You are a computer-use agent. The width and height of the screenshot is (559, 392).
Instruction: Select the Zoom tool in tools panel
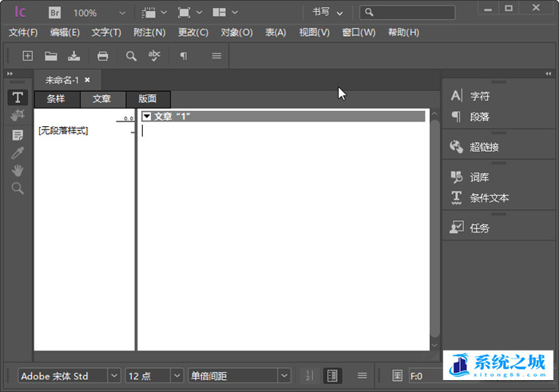(x=18, y=188)
